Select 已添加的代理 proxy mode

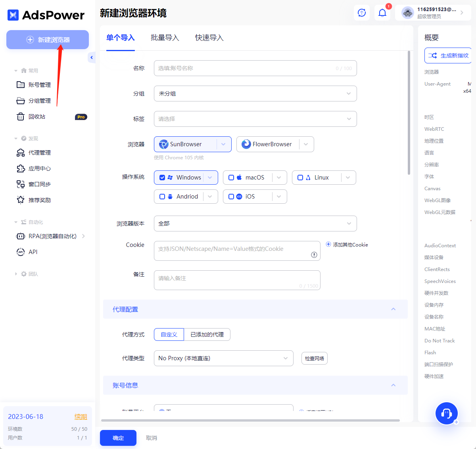pos(207,334)
